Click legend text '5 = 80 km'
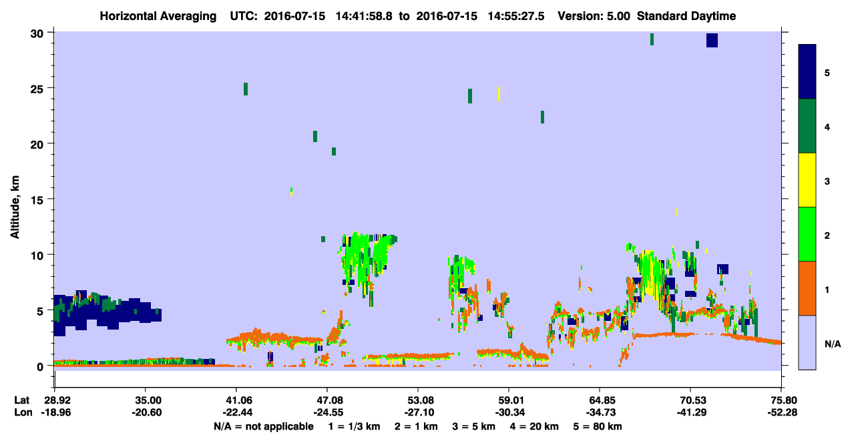 pos(598,426)
